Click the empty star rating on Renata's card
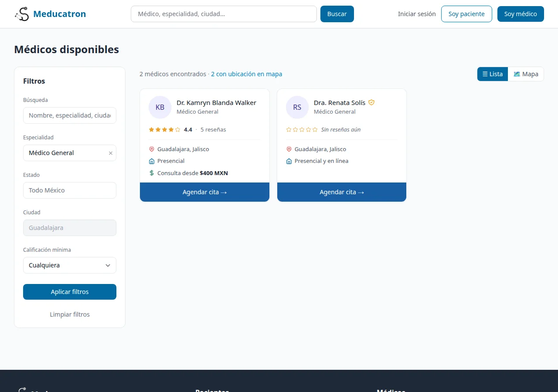The height and width of the screenshot is (392, 558). point(302,129)
